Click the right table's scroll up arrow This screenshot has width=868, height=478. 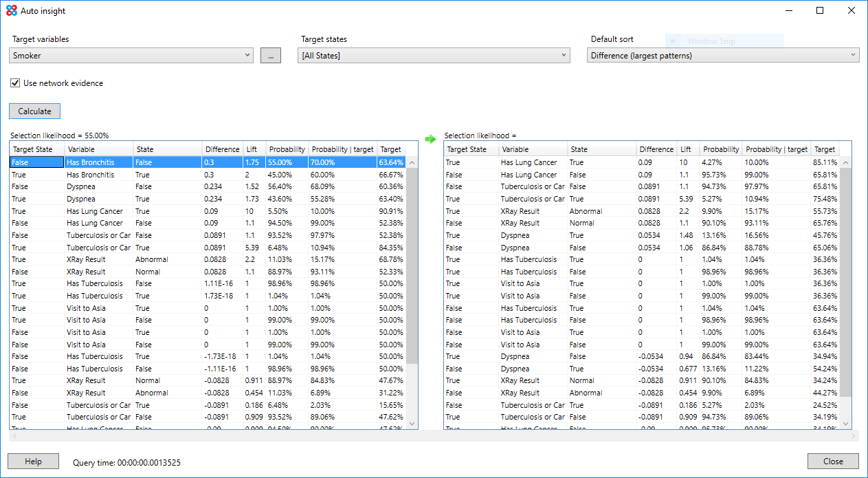pos(846,163)
